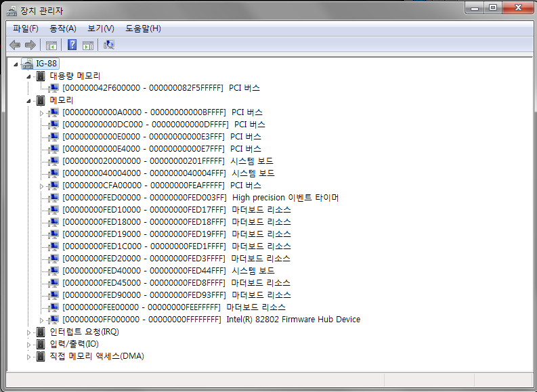This screenshot has width=537, height=392.
Task: Expand the 입력/출력(IO) node
Action: [28, 345]
